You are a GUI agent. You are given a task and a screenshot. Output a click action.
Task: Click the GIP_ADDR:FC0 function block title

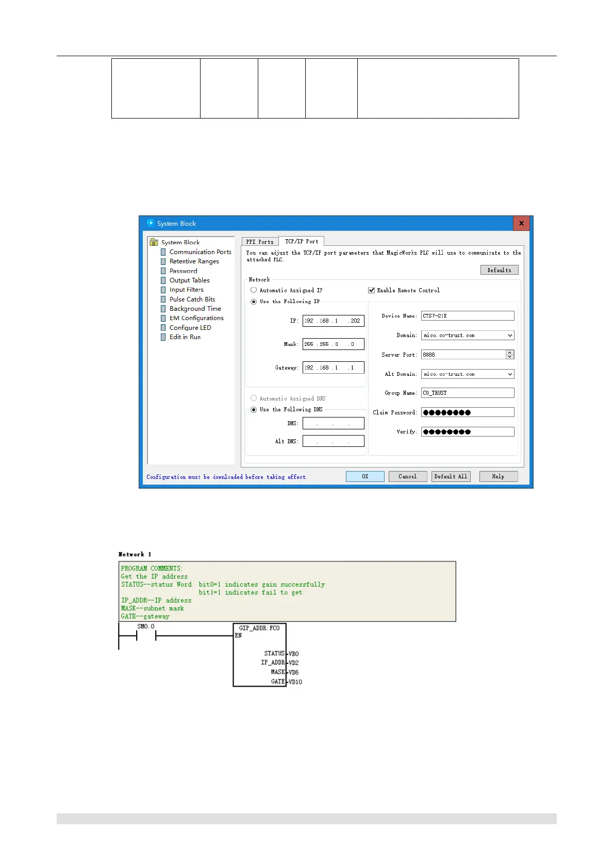259,628
